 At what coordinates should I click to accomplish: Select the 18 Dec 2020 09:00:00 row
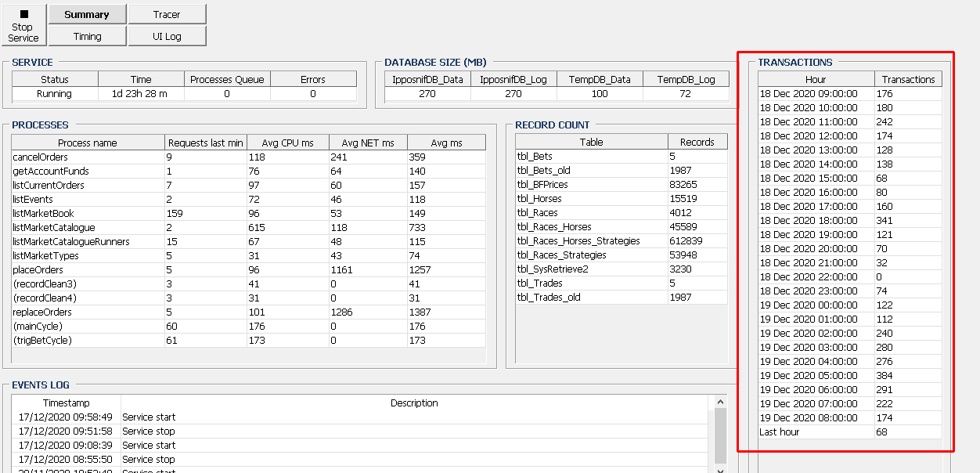pos(850,94)
